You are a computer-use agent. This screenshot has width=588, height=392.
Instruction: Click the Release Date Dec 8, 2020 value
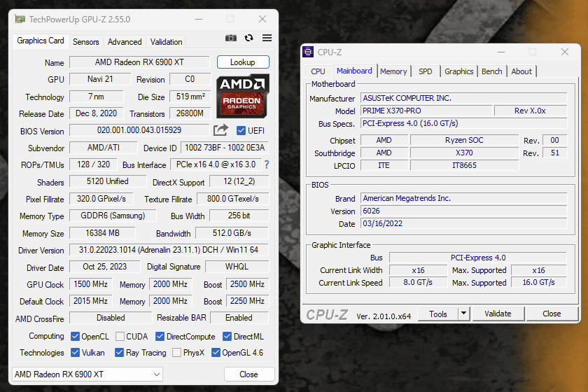[x=97, y=113]
